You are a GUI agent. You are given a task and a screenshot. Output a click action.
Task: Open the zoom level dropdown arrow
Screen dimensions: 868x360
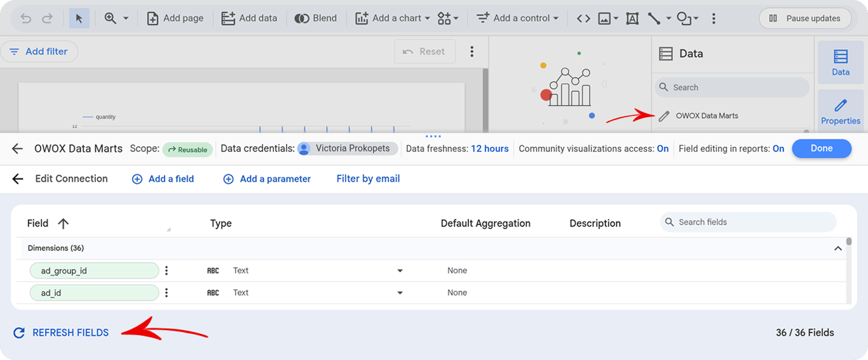[126, 18]
